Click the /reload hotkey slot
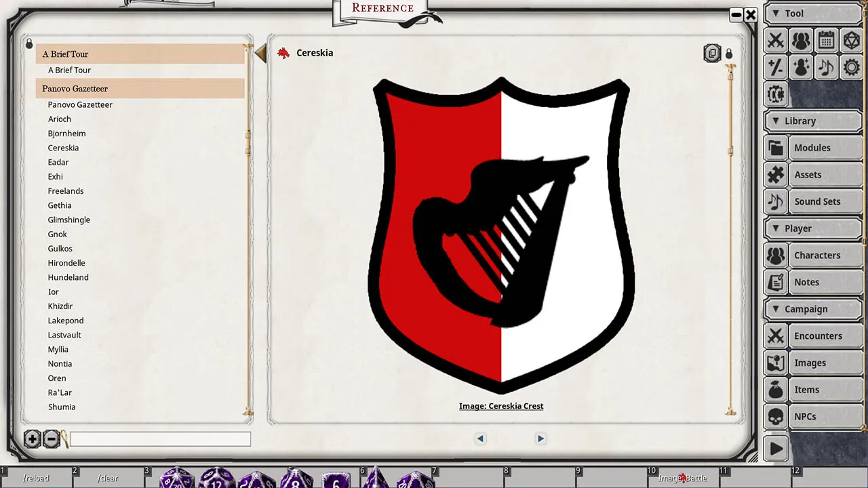This screenshot has width=868, height=488. (x=36, y=478)
